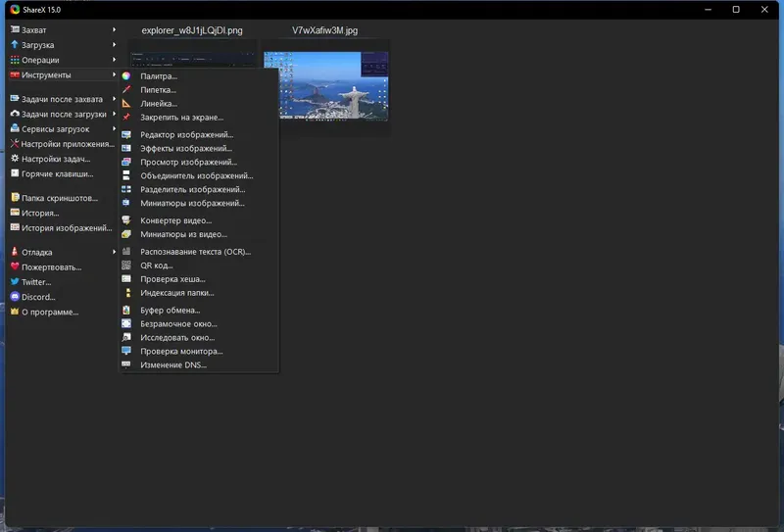Click the Распознавание текста (OCR) icon

pyautogui.click(x=126, y=252)
